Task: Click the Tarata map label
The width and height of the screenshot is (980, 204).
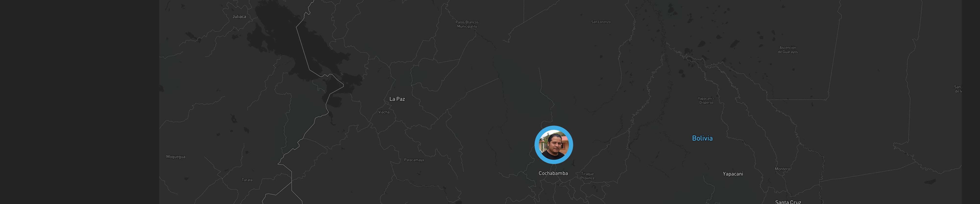Action: (247, 180)
